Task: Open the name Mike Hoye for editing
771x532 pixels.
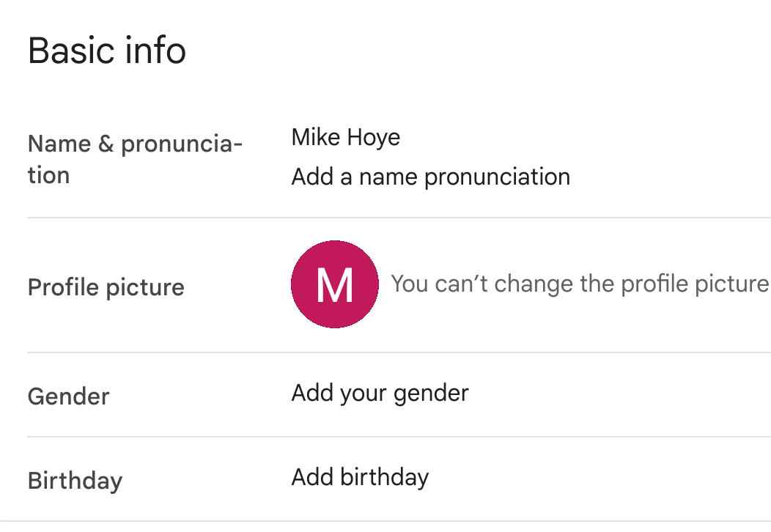Action: coord(346,137)
